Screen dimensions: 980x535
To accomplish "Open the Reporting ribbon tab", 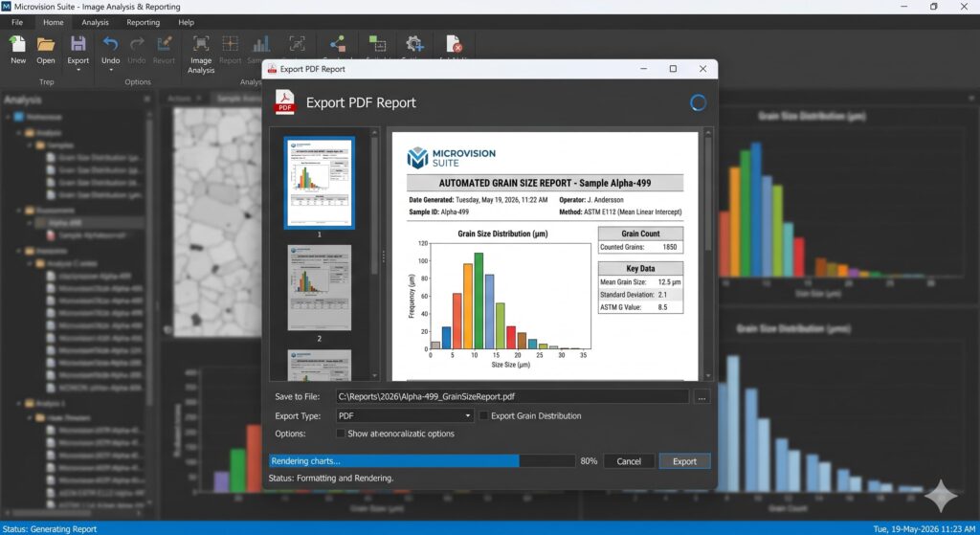I will click(x=144, y=23).
